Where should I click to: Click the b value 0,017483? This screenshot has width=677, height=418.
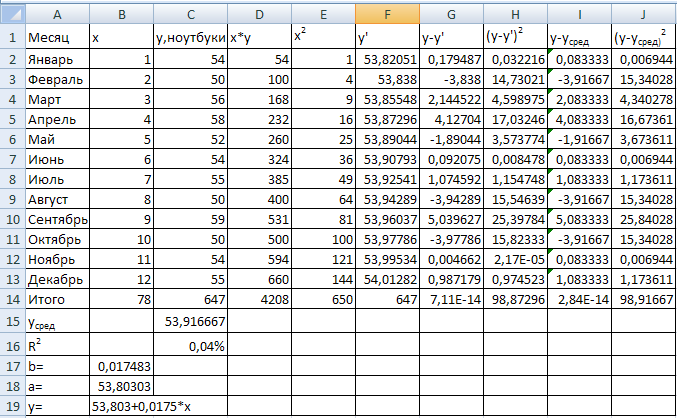(x=122, y=366)
